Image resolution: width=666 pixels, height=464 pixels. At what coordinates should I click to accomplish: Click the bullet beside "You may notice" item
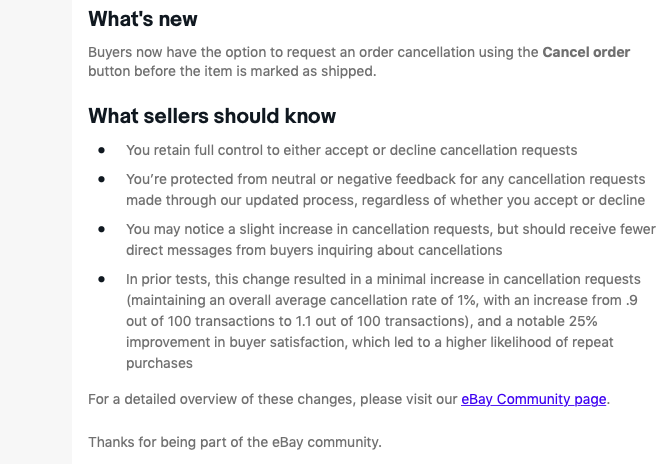coord(102,229)
